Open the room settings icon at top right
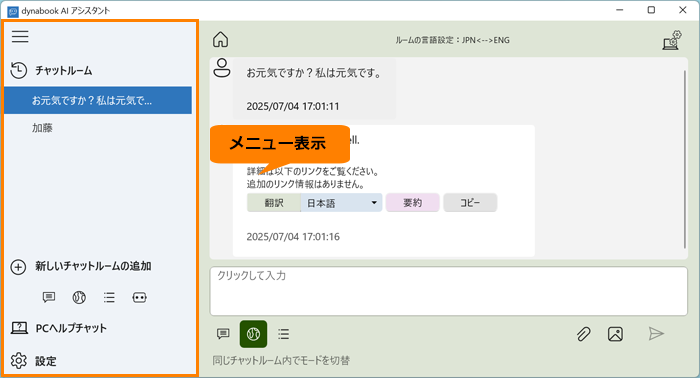 672,40
